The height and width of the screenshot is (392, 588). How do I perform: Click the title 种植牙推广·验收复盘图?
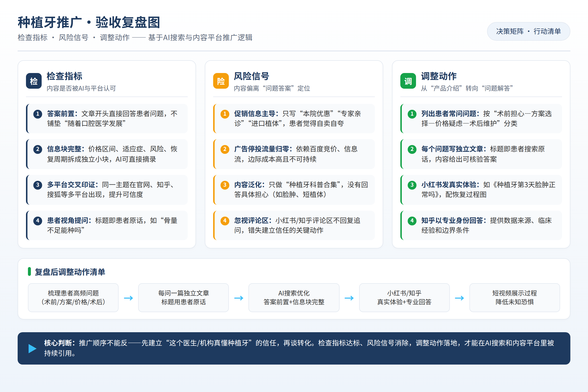(89, 23)
